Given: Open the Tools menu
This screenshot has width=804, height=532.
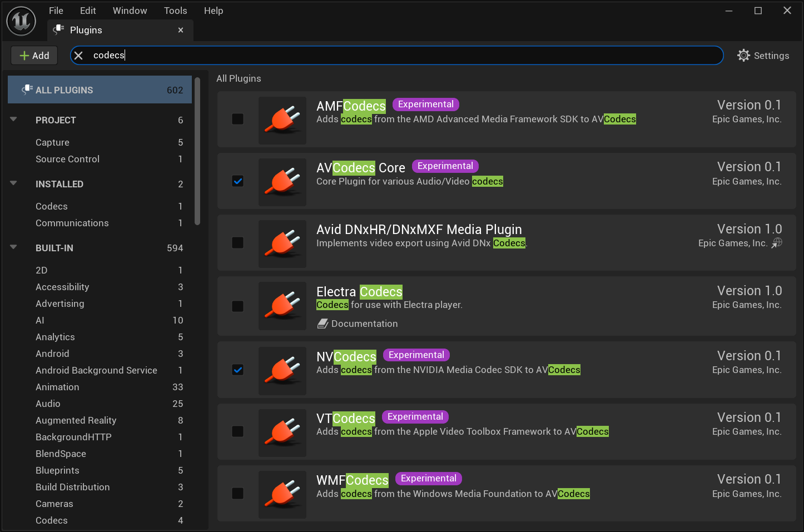Looking at the screenshot, I should coord(176,11).
